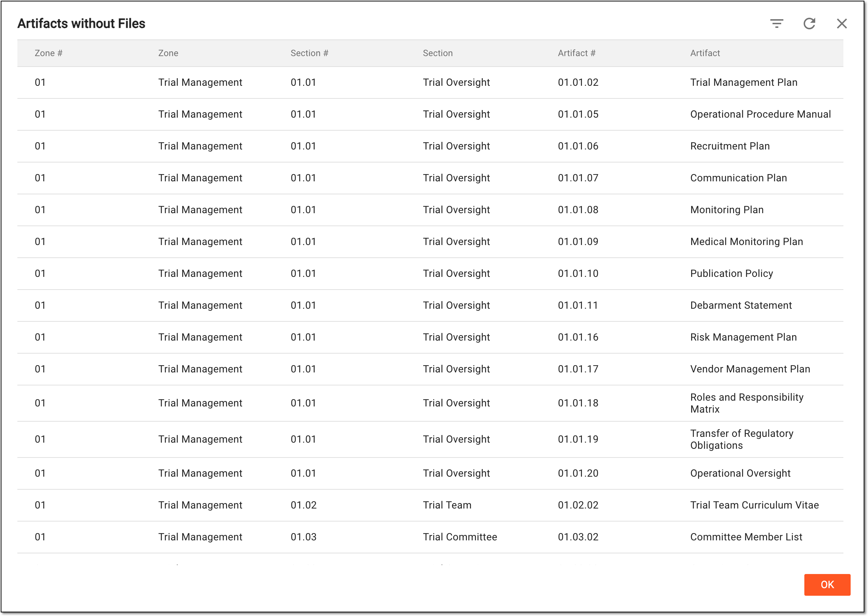Screen dimensions: 868x616
Task: Click the Trial Team section cell
Action: point(447,505)
